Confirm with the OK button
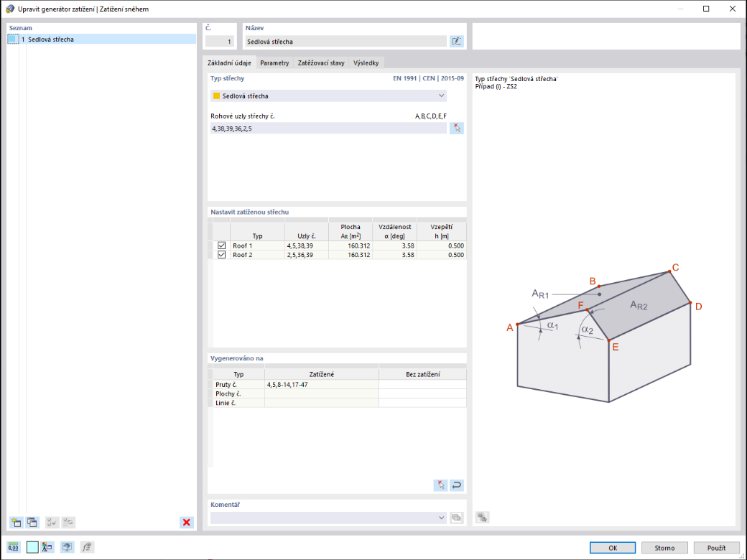 coord(613,548)
